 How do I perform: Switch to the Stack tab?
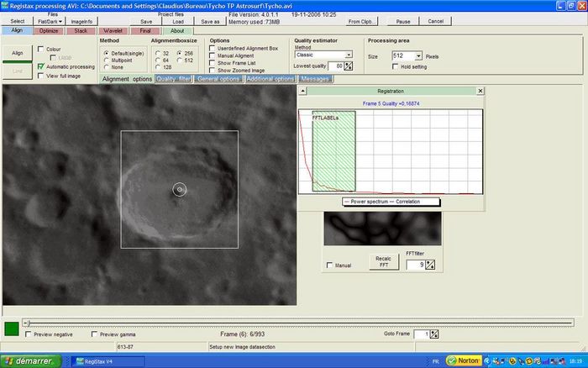(x=81, y=31)
